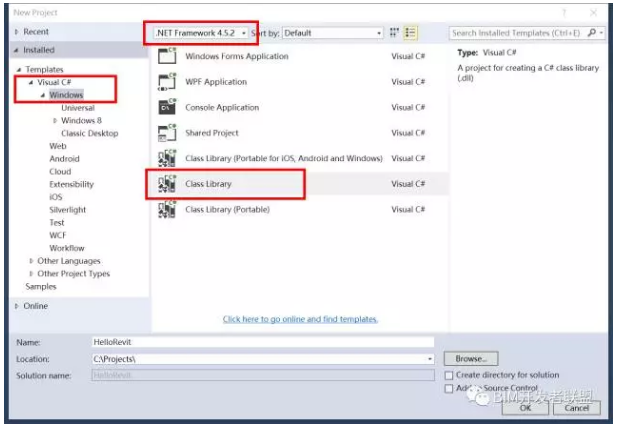
Task: Select the Workflow template category
Action: 67,248
